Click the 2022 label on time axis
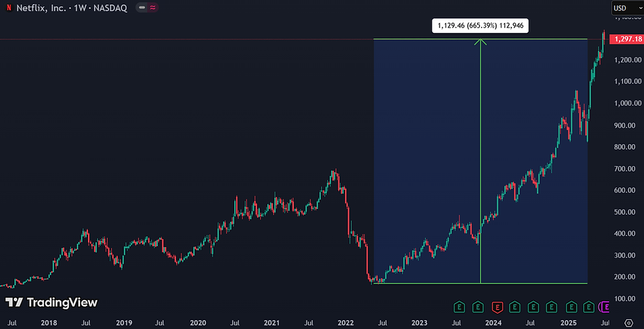 [346, 323]
